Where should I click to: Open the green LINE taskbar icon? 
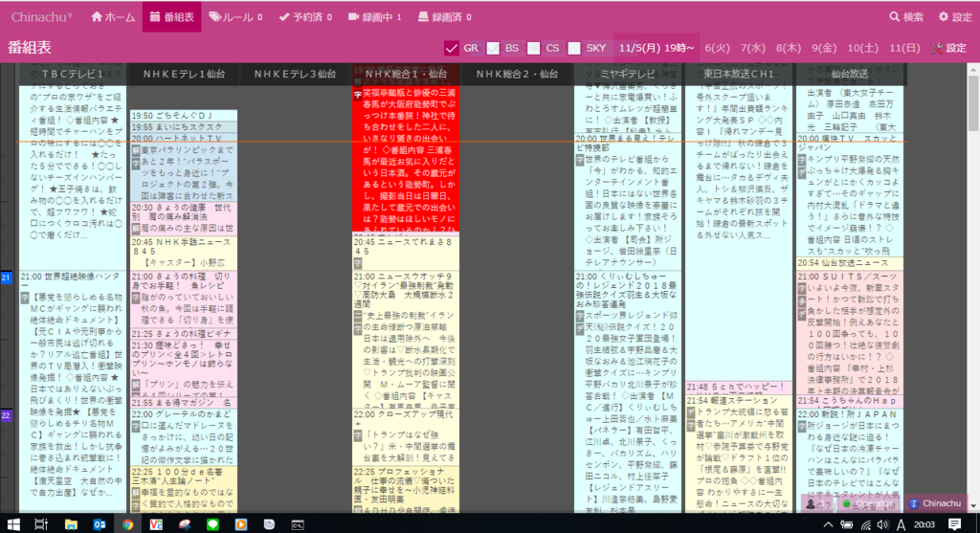(212, 524)
